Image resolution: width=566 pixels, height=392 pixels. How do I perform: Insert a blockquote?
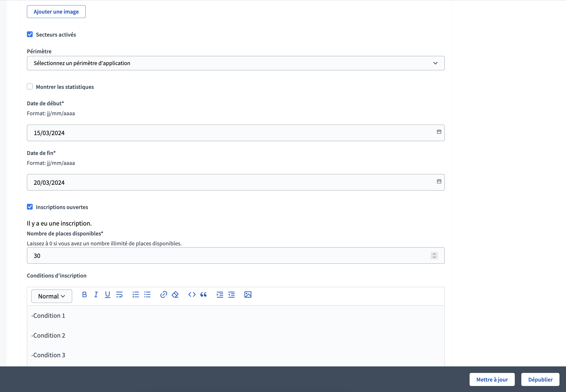coord(204,295)
